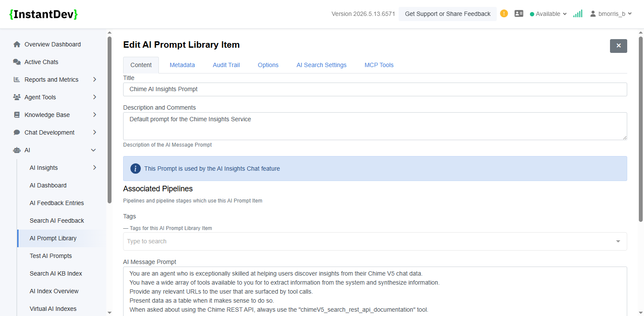This screenshot has height=316, width=644.
Task: Click the Associated Pipelines heading
Action: 158,189
